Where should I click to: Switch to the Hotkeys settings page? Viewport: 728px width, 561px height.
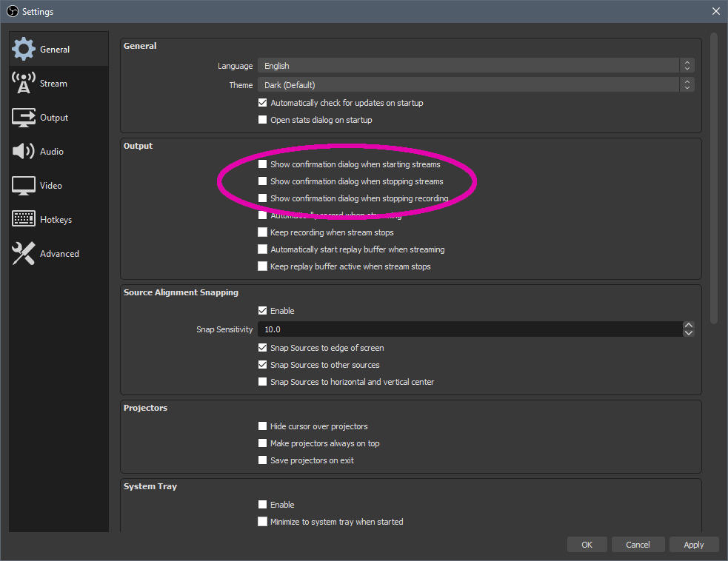click(x=56, y=218)
